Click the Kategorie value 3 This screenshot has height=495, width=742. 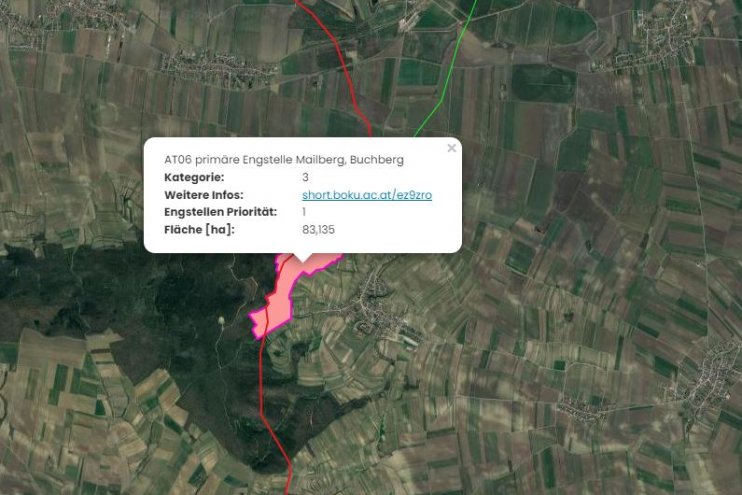coord(305,177)
